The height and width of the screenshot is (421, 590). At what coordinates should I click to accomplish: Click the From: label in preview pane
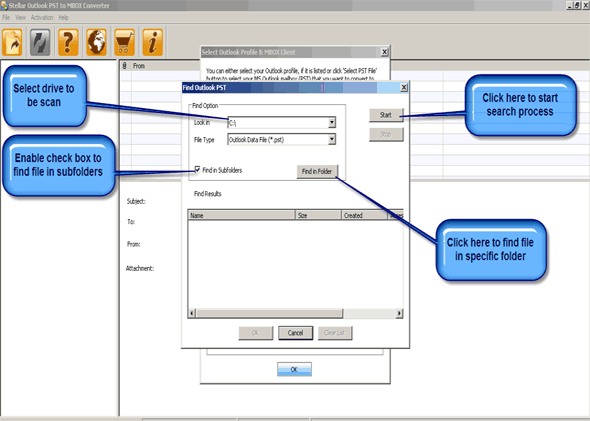[x=133, y=244]
